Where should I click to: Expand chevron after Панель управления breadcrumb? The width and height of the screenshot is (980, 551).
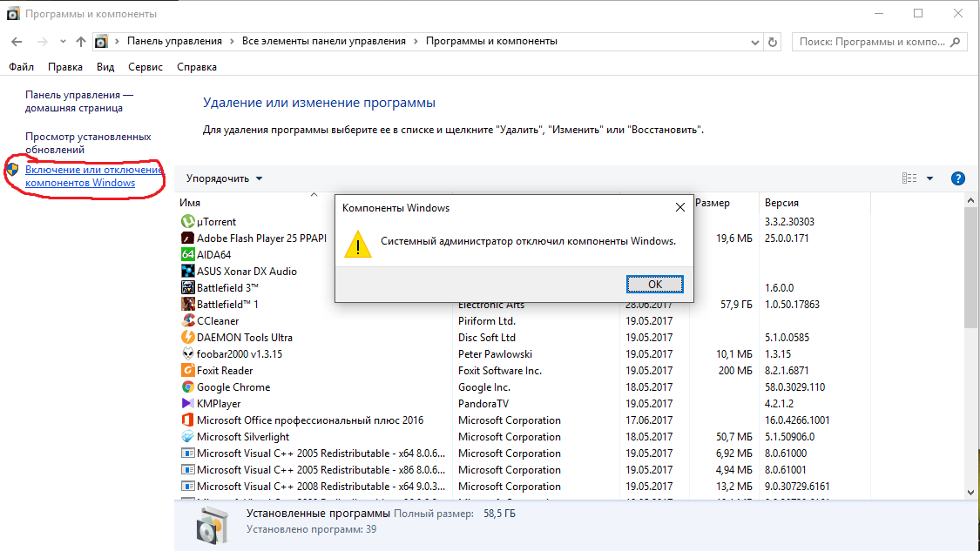(232, 41)
